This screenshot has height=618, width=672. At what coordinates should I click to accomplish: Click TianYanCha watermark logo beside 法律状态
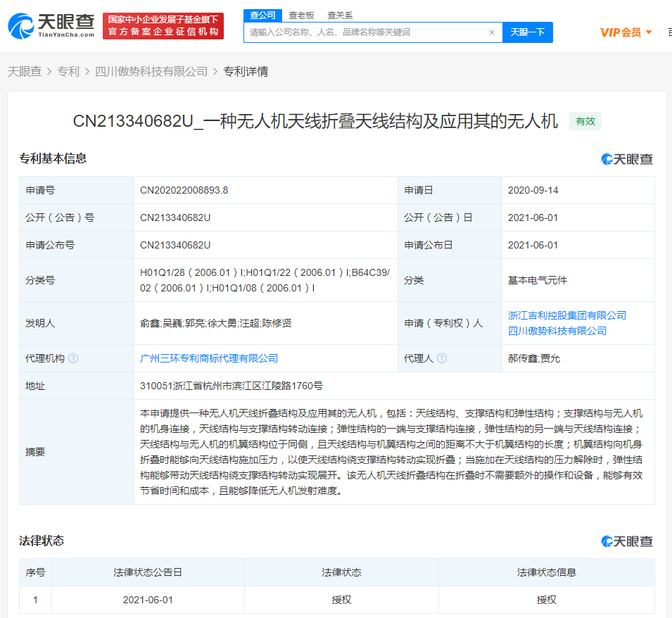(627, 541)
